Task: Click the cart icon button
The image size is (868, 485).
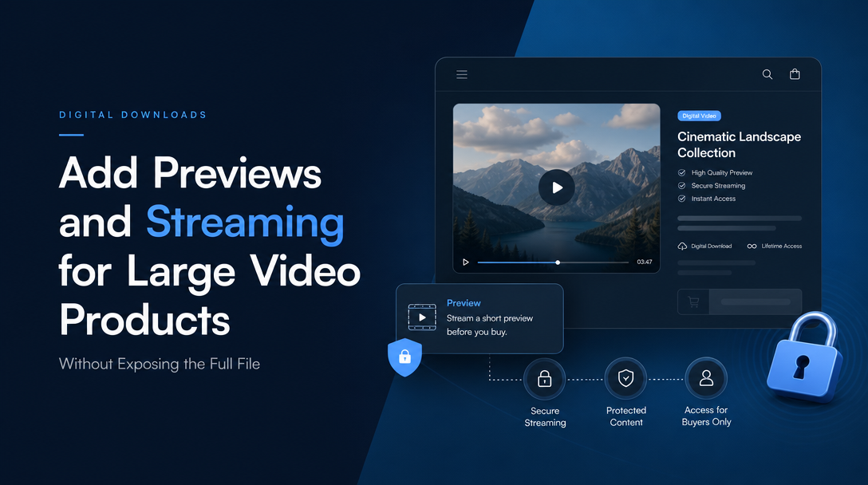Action: [x=693, y=302]
